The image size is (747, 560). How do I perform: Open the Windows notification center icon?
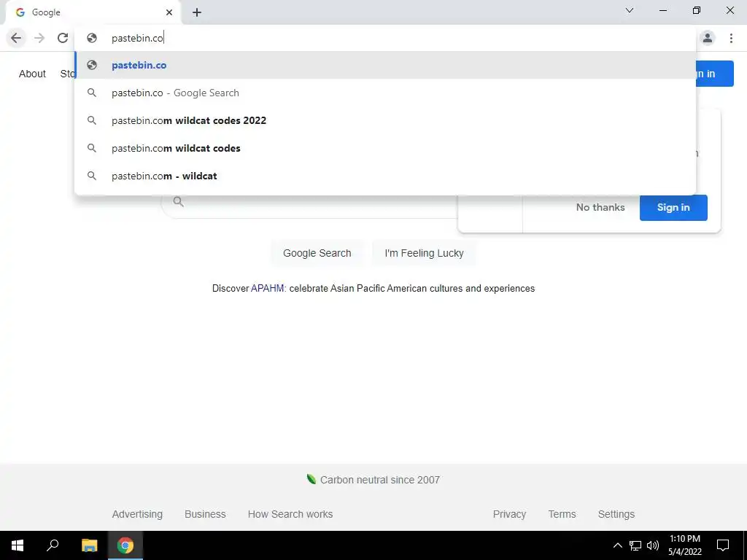(723, 545)
